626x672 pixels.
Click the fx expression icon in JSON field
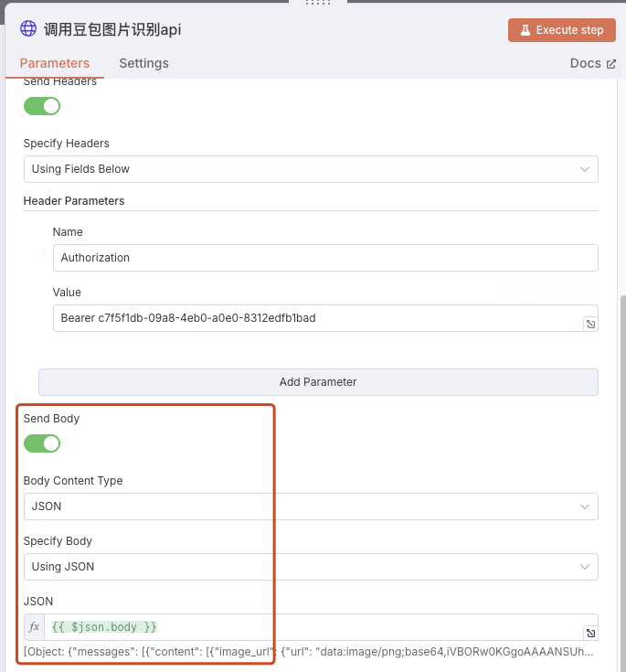tap(35, 627)
